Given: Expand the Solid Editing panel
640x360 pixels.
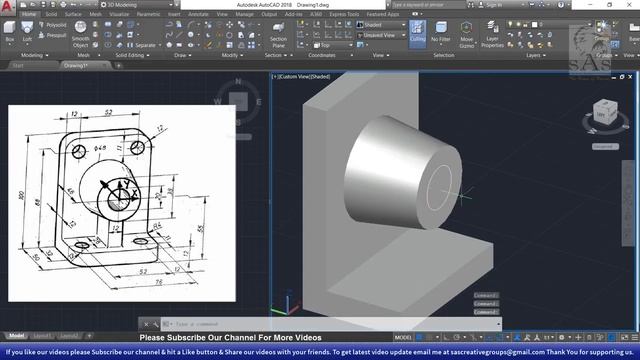Looking at the screenshot, I should [132, 55].
